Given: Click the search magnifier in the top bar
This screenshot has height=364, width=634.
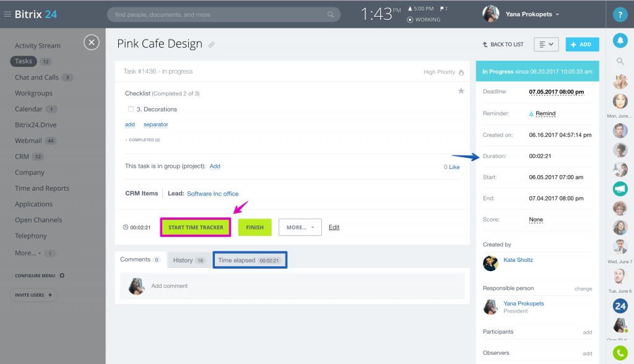Looking at the screenshot, I should [x=331, y=15].
